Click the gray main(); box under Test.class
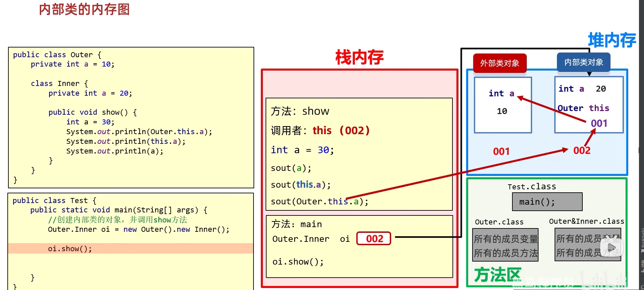The image size is (644, 290). tap(547, 202)
